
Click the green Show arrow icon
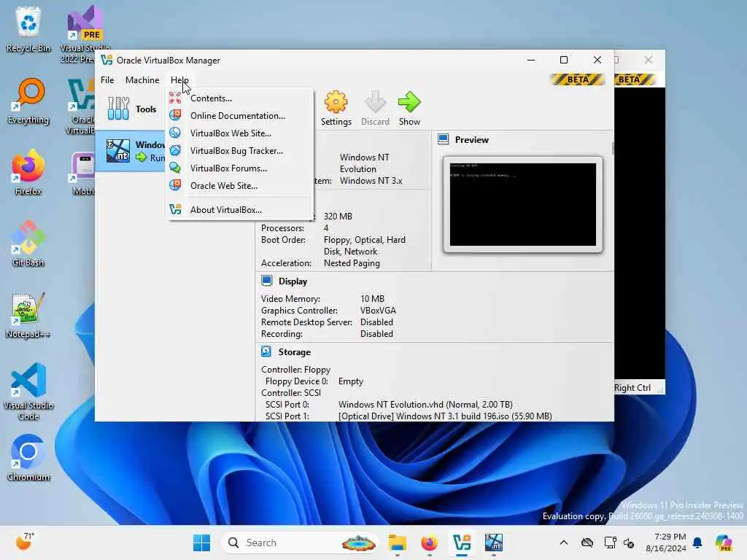coord(409,102)
